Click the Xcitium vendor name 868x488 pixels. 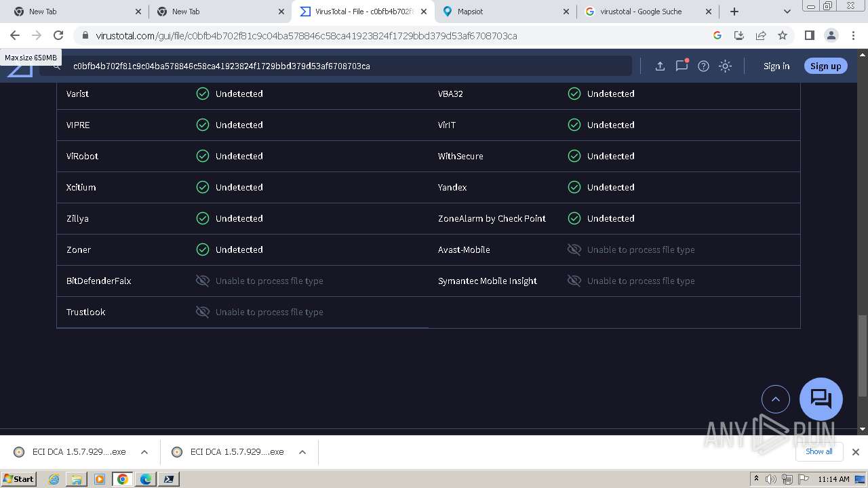click(x=81, y=187)
